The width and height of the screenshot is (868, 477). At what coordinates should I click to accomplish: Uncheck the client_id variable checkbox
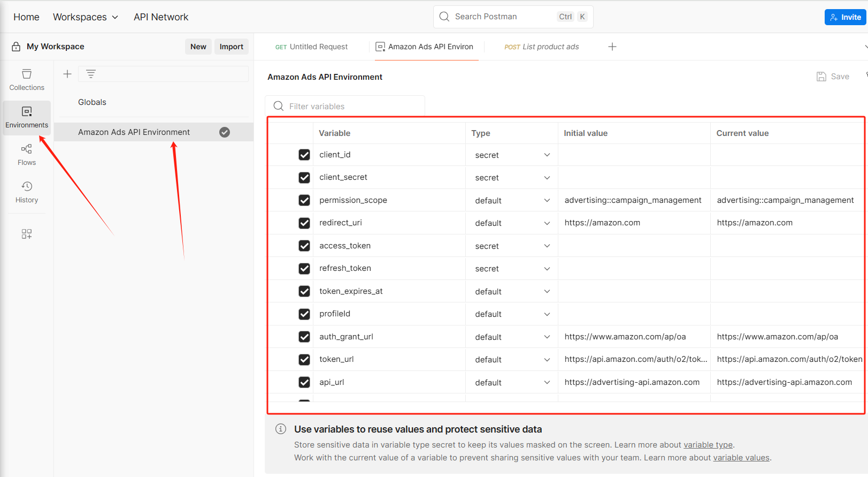click(x=304, y=155)
